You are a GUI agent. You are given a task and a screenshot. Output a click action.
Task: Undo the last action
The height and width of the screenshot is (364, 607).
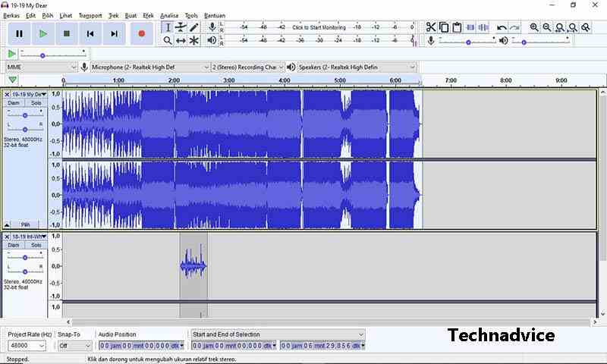click(502, 27)
